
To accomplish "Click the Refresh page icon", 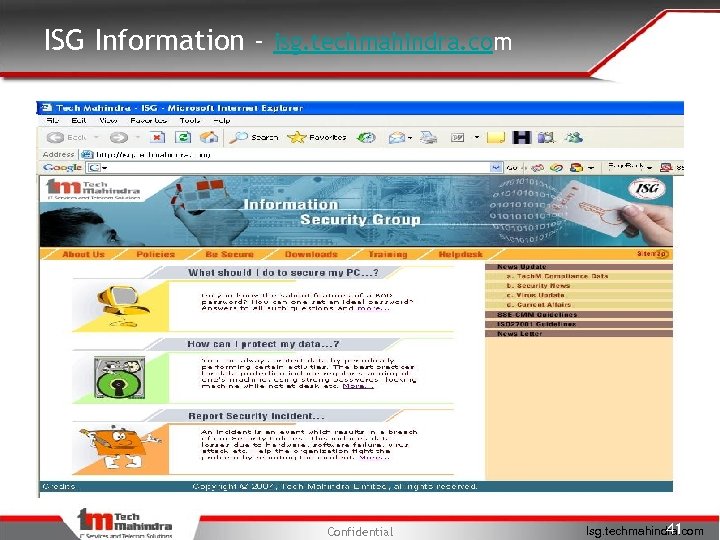I will [183, 137].
